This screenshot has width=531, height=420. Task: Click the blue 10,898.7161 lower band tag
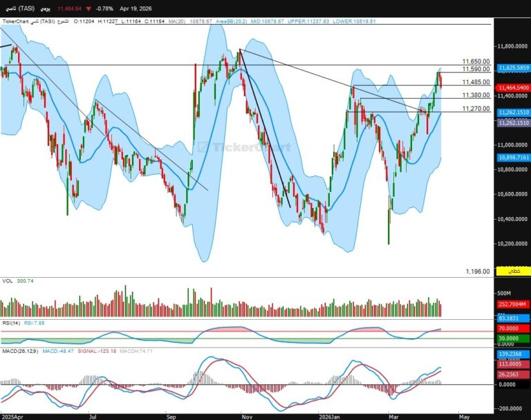click(512, 157)
